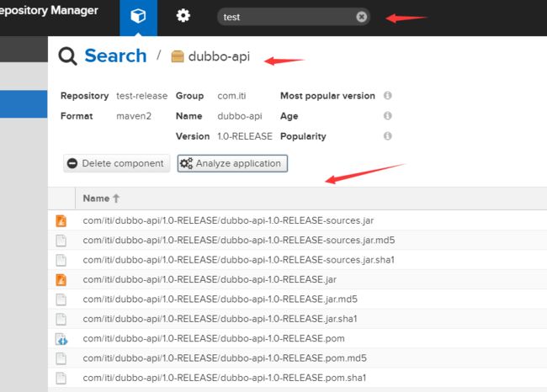Click the file icon for RELEASE.pom.sha1 row
547x392 pixels.
pyautogui.click(x=61, y=378)
